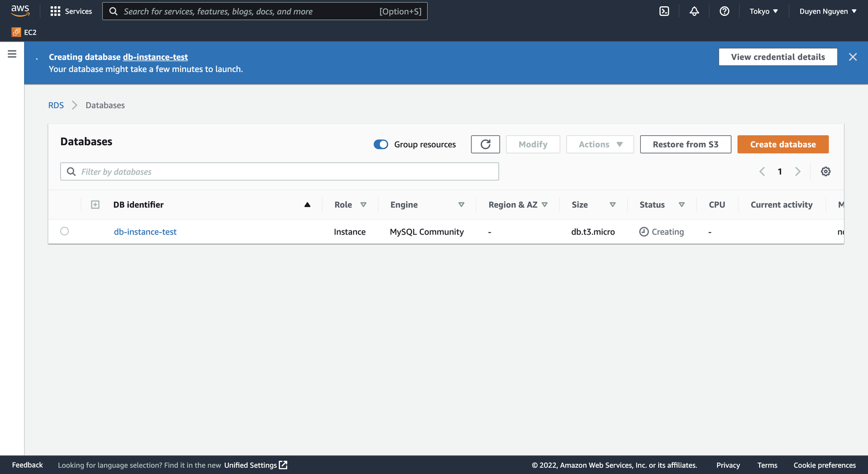Click View credential details button
Viewport: 868px width, 474px height.
coord(778,57)
